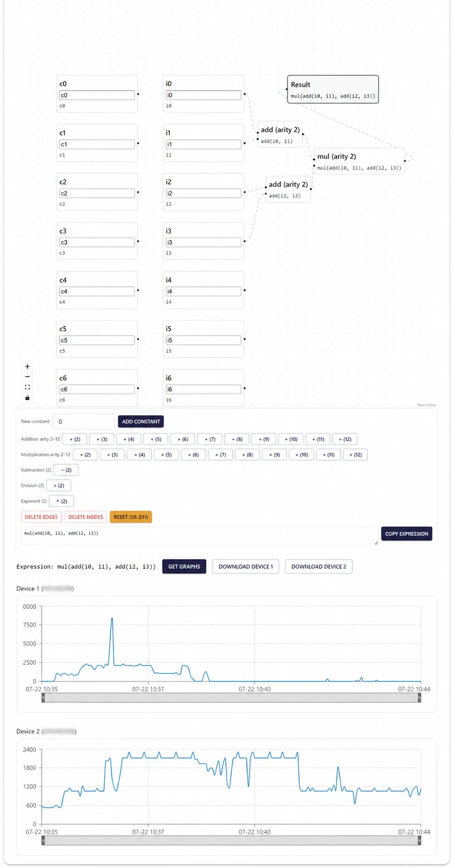Add a multiplication node of arity 7
Image resolution: width=455 pixels, height=868 pixels.
tap(220, 455)
